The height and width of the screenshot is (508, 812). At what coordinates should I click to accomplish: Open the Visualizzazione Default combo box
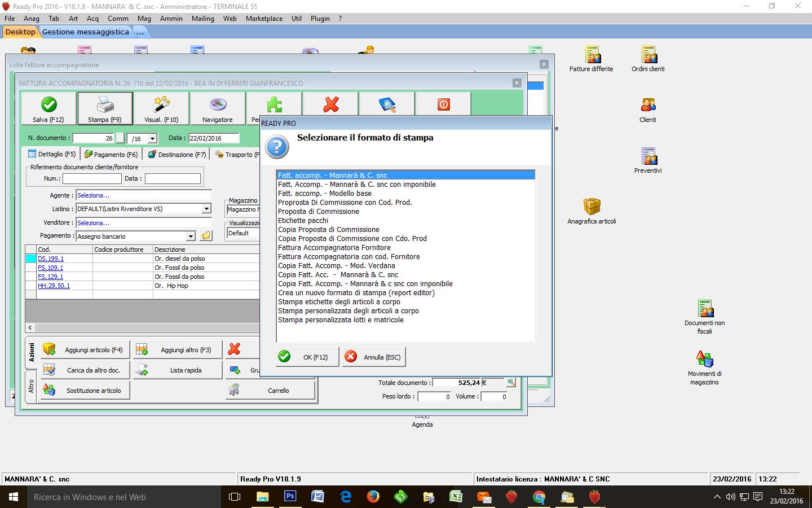(x=242, y=233)
